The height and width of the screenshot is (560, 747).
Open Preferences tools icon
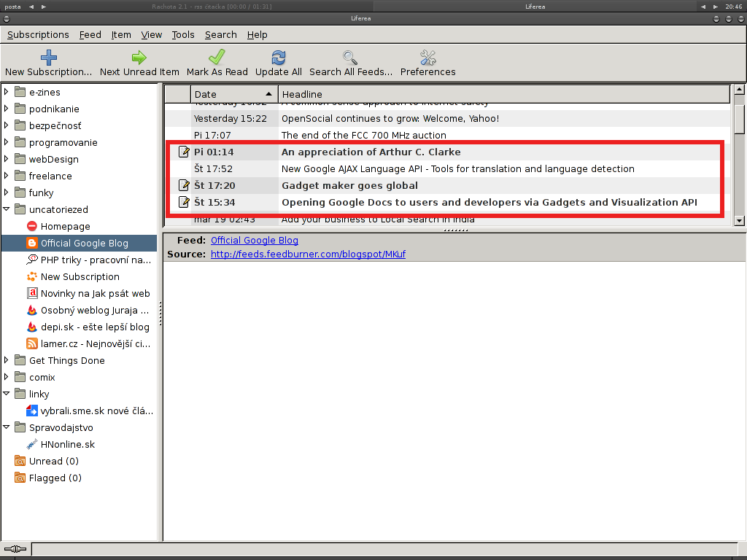tap(427, 58)
